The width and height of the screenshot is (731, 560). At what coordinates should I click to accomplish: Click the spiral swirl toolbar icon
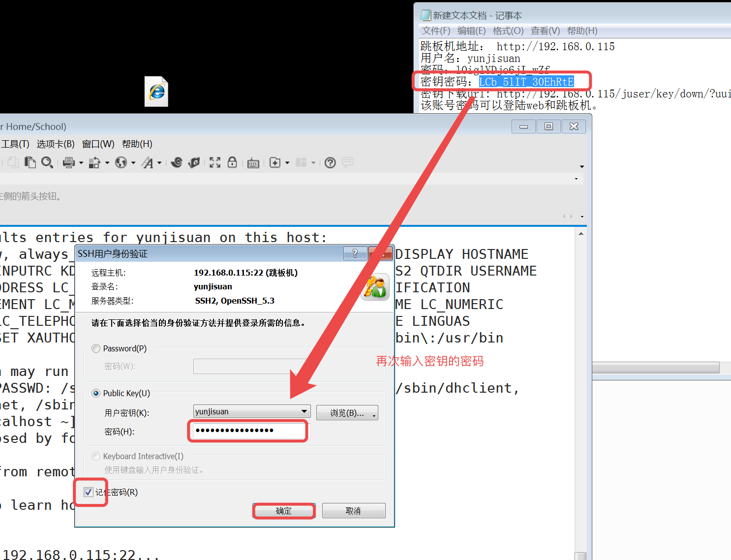(x=177, y=162)
